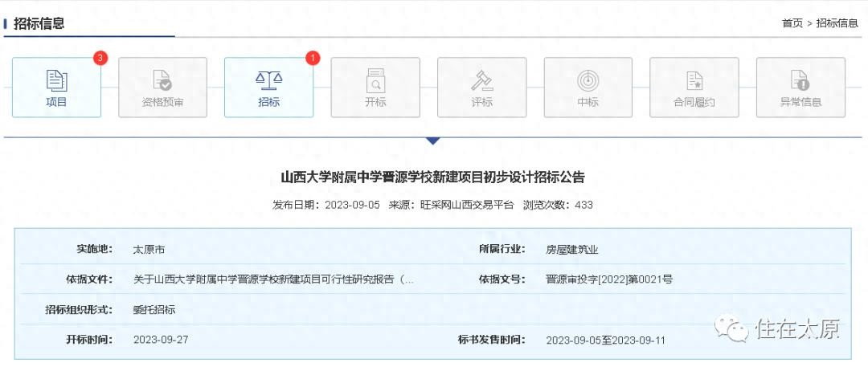This screenshot has width=868, height=367.
Task: Go to 首页 in breadcrumb
Action: click(792, 23)
